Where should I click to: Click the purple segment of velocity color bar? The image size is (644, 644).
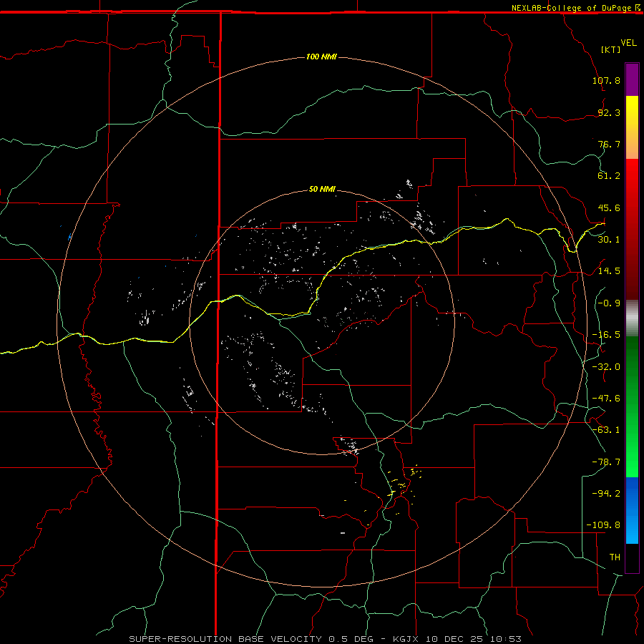pos(632,80)
